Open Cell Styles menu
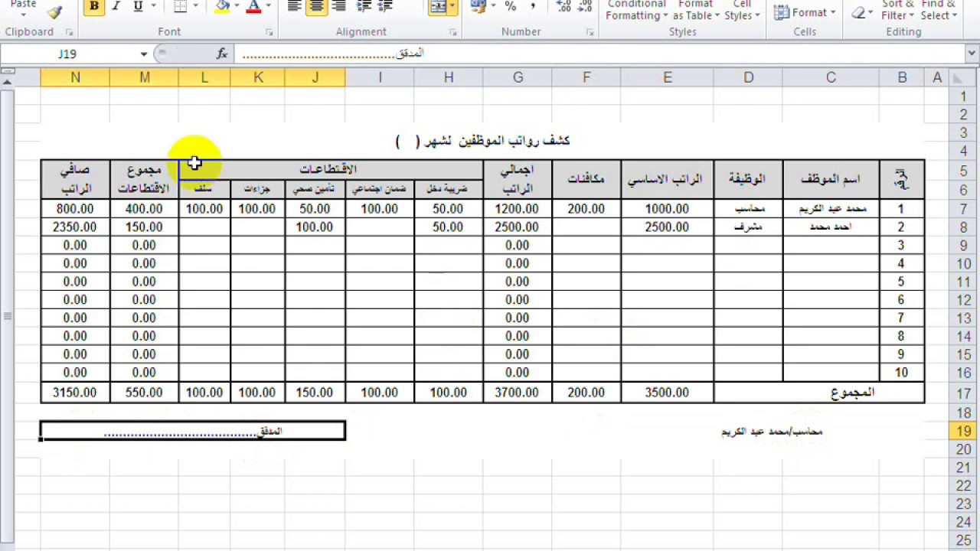980x551 pixels. pyautogui.click(x=742, y=10)
